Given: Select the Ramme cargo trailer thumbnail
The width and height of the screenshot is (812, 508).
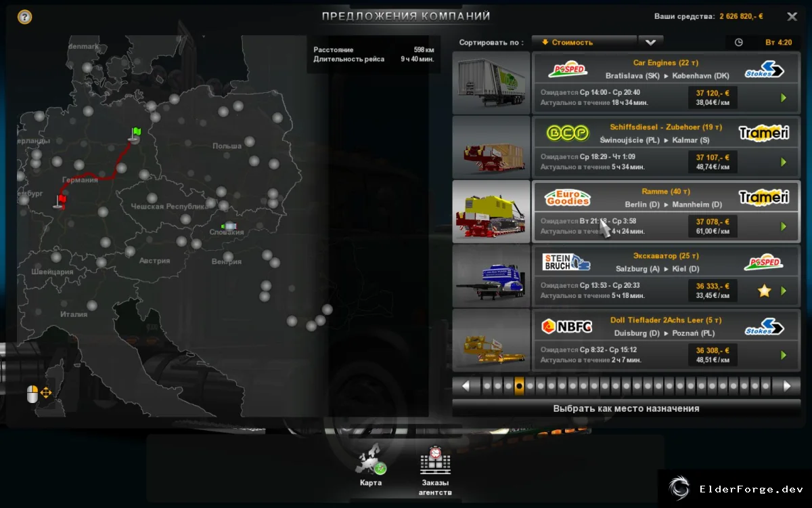Looking at the screenshot, I should click(491, 211).
